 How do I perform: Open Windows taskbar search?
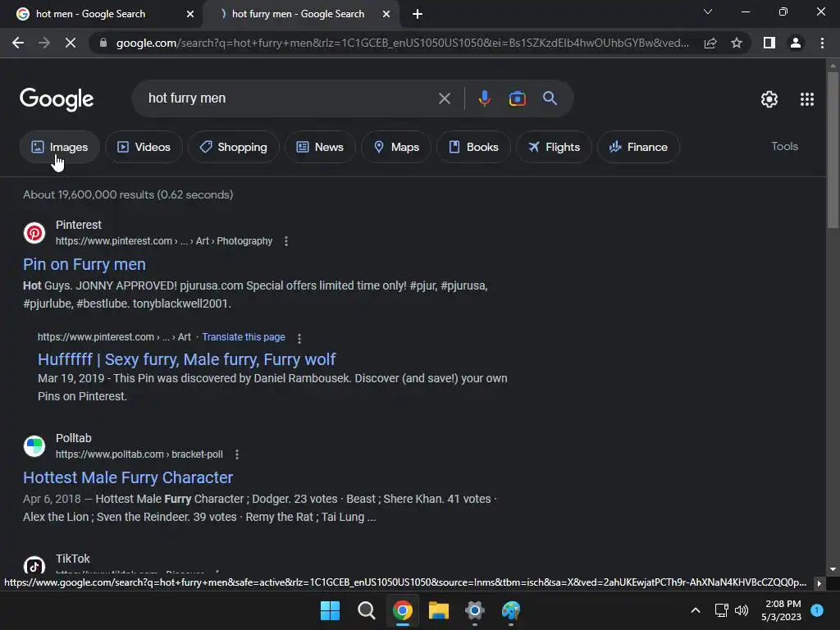(x=367, y=610)
